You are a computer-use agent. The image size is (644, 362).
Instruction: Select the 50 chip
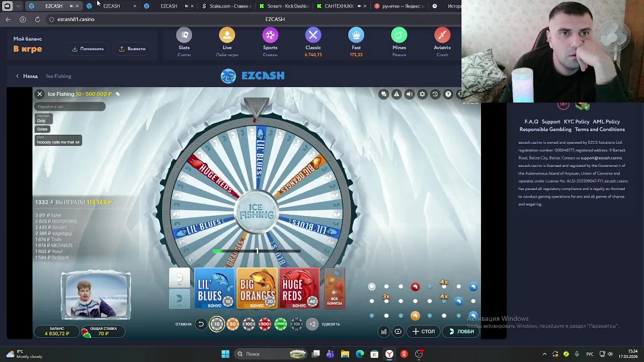click(x=233, y=324)
